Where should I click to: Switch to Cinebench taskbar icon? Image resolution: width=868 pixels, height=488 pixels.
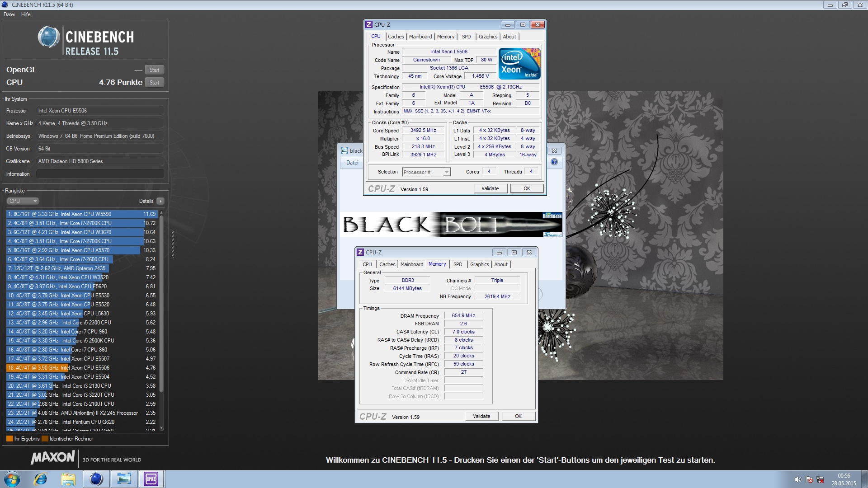96,479
